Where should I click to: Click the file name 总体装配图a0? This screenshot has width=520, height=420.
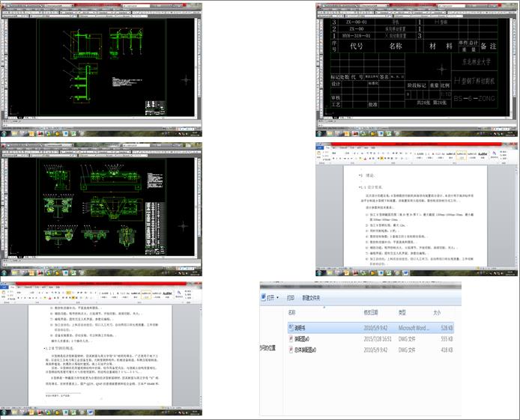click(x=305, y=350)
